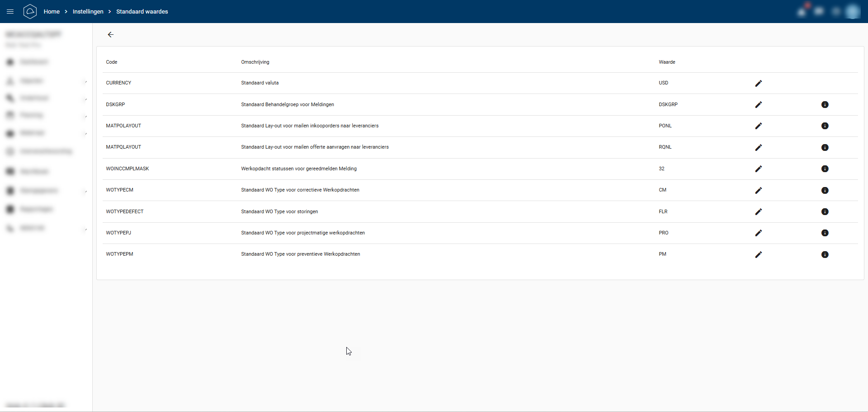View info about the WOINCCMPLMASK setting
Viewport: 868px width, 412px height.
[825, 169]
